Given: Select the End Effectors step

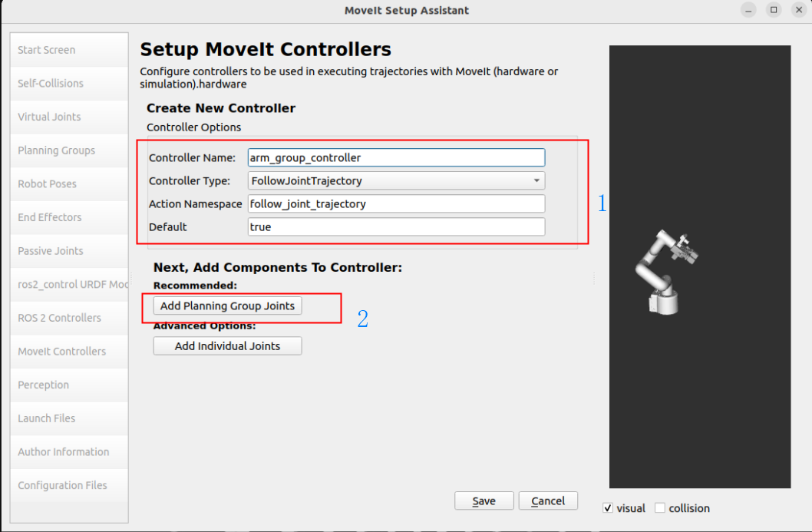Looking at the screenshot, I should pos(69,217).
